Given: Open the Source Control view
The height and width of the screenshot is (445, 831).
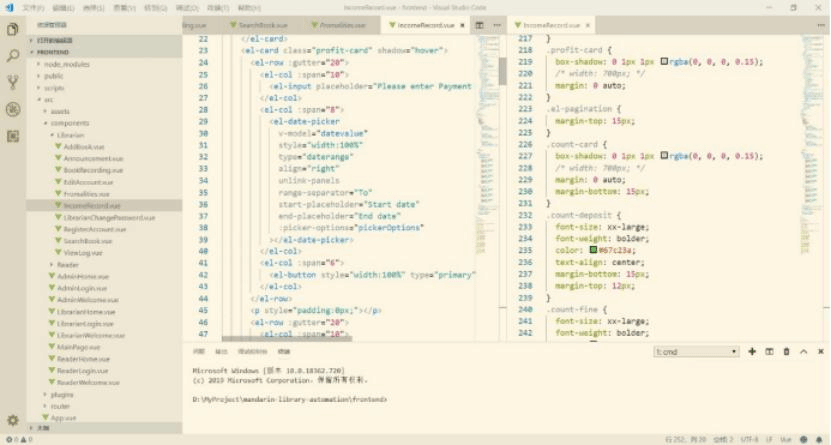Looking at the screenshot, I should click(13, 83).
